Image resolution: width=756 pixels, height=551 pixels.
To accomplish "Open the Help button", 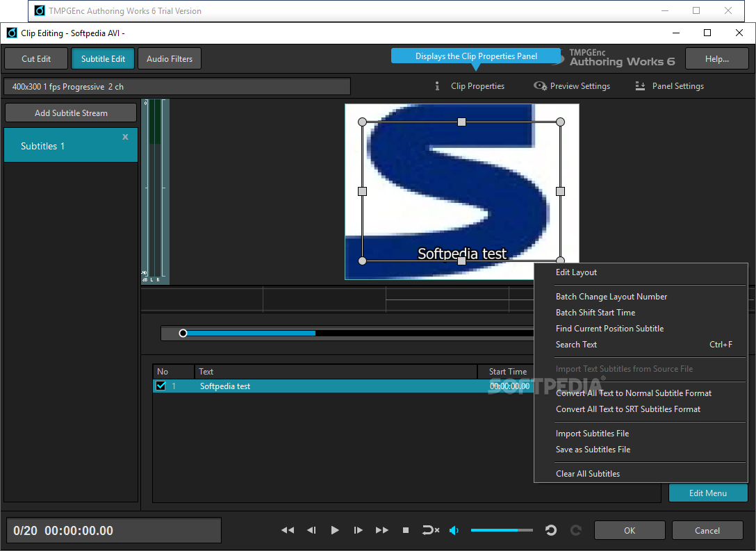I will (716, 58).
